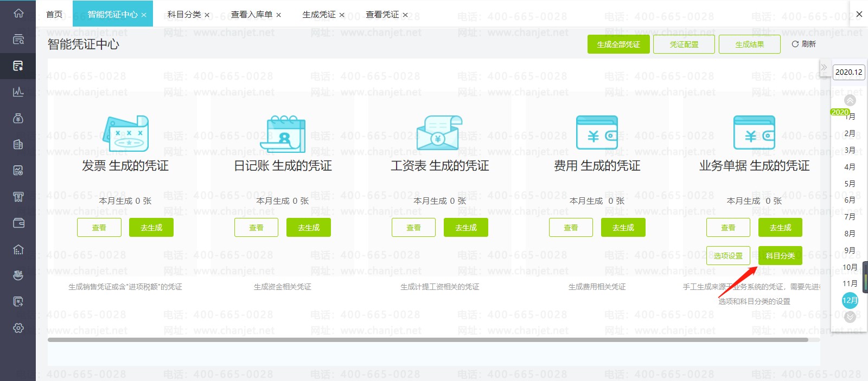Select 1月 in month list
The image size is (868, 381).
click(850, 117)
